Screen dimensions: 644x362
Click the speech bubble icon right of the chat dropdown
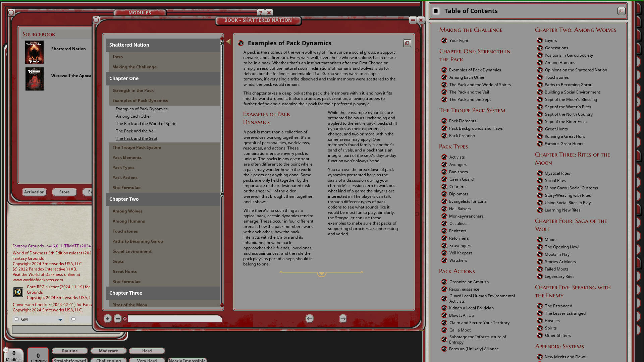coord(73,319)
